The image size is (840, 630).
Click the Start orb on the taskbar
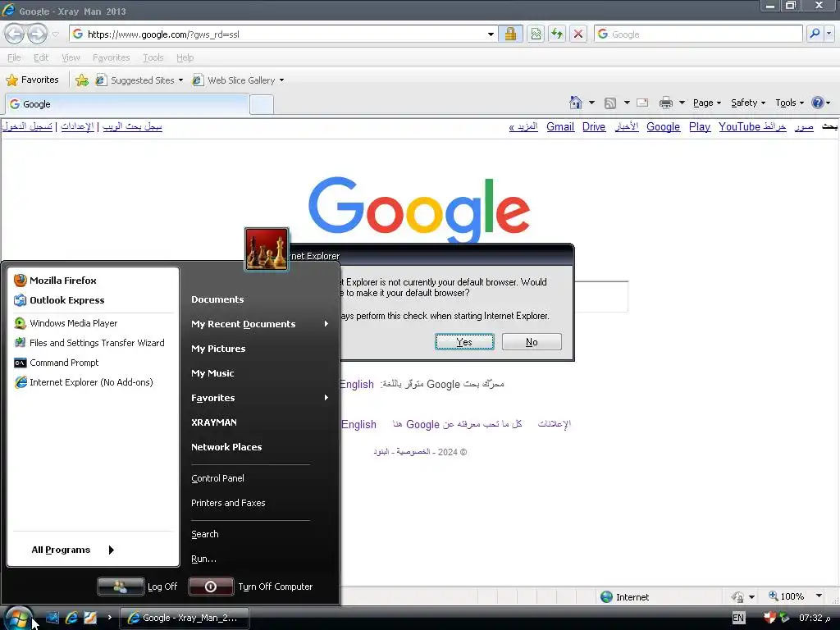pos(18,618)
